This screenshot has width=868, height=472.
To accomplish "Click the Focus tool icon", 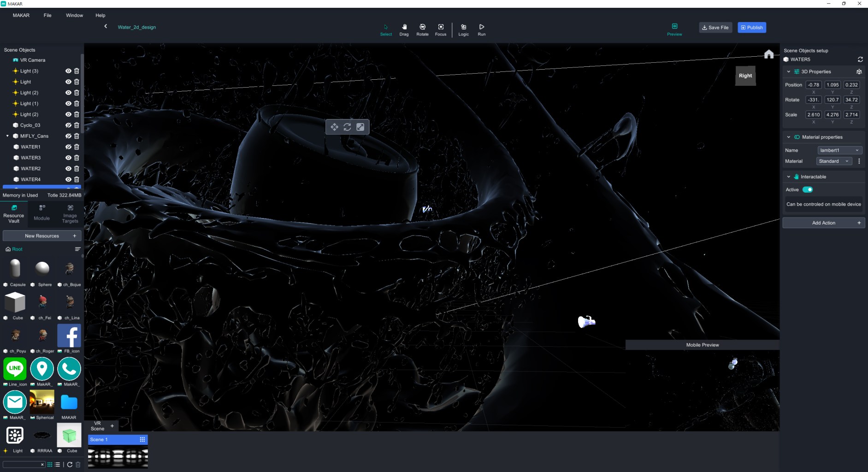I will tap(441, 29).
